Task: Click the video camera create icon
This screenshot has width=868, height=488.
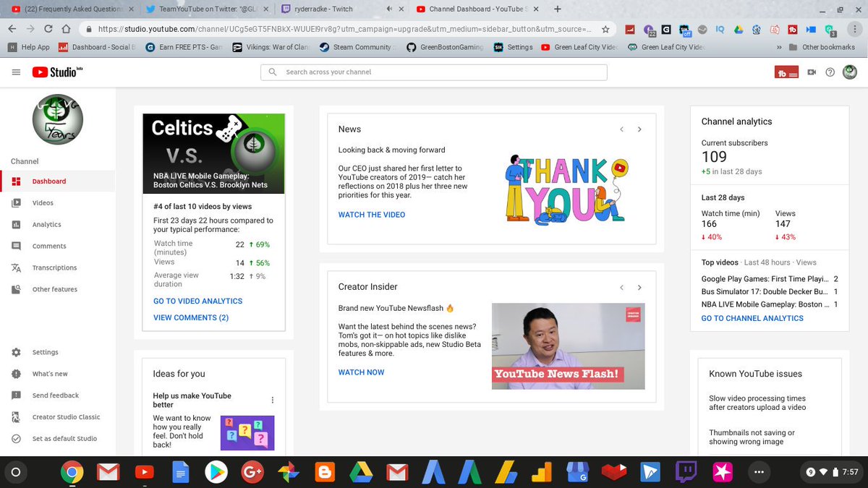Action: [x=812, y=72]
